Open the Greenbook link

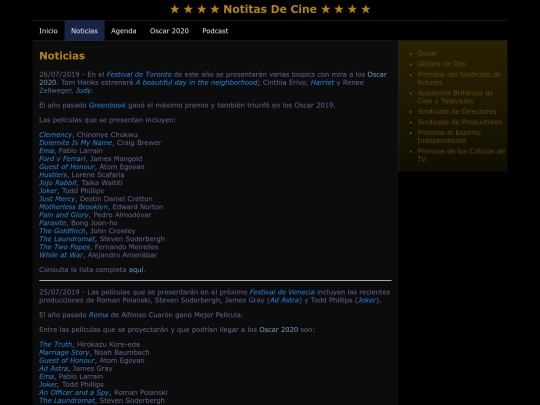(x=107, y=105)
